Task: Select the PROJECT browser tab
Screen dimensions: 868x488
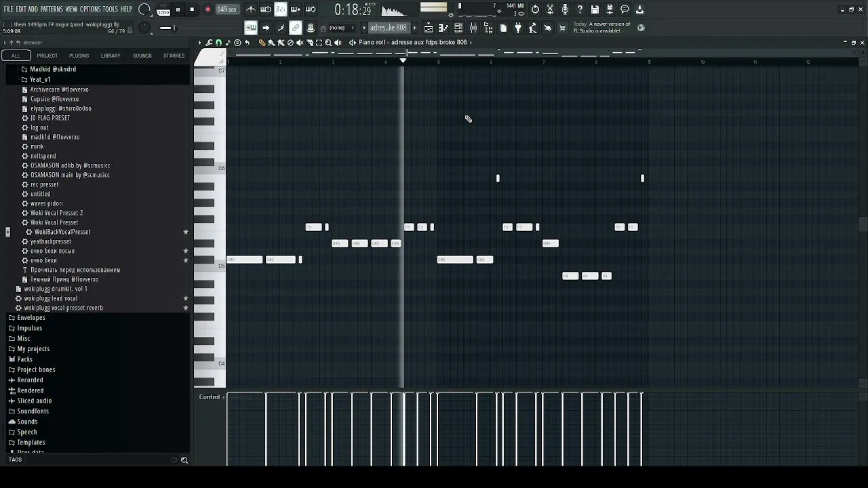Action: click(47, 56)
